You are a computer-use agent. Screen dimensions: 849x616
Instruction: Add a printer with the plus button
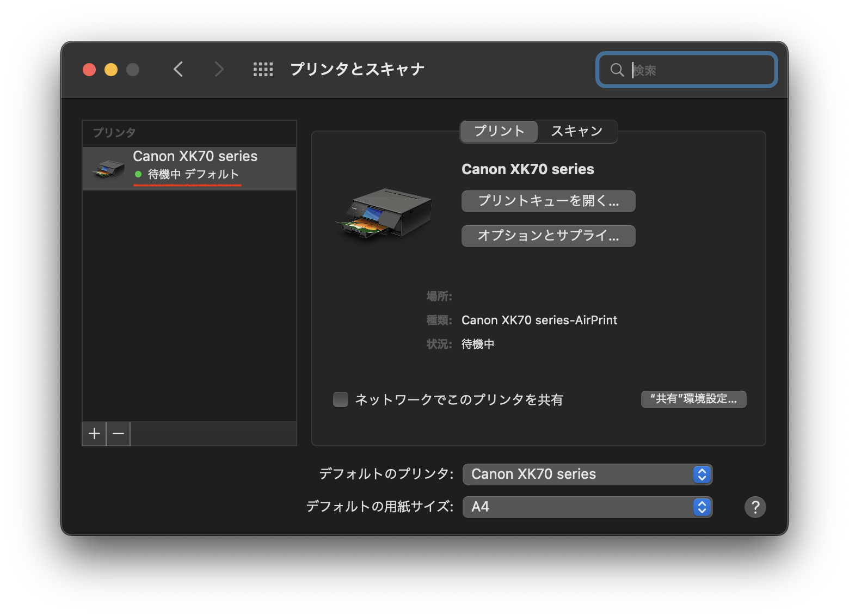click(x=94, y=434)
